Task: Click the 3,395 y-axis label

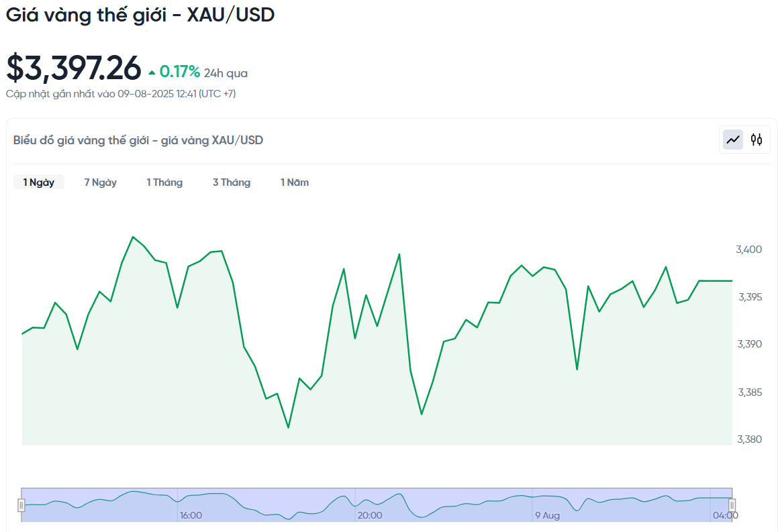Action: pyautogui.click(x=750, y=297)
